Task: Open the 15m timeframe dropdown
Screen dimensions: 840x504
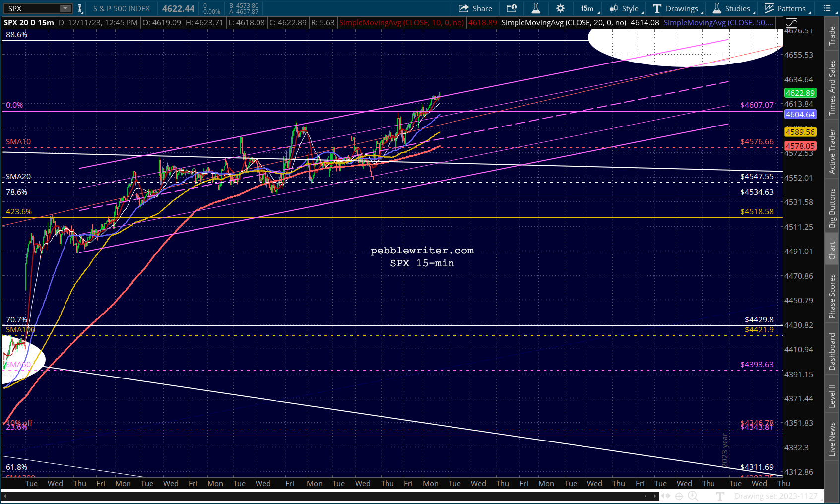Action: tap(590, 8)
